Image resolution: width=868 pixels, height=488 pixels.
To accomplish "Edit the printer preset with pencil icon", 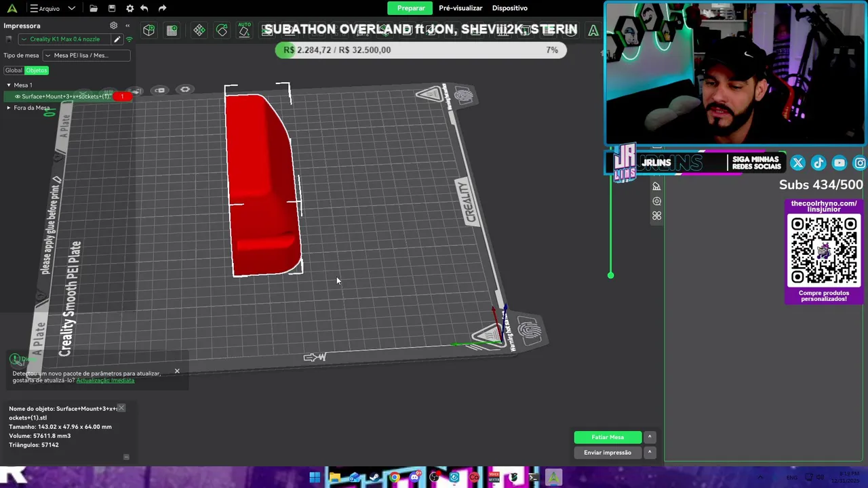I will [117, 39].
